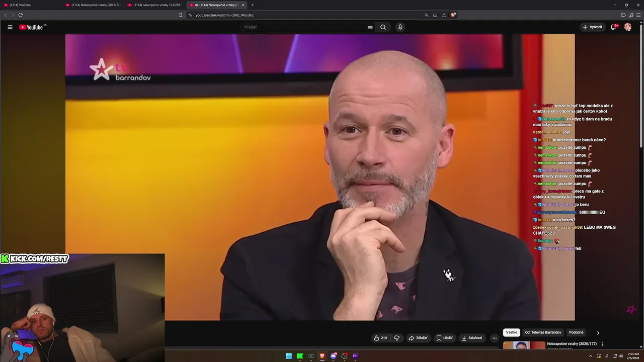Image resolution: width=644 pixels, height=362 pixels.
Task: Go to YouTube home via logo
Action: pyautogui.click(x=31, y=27)
